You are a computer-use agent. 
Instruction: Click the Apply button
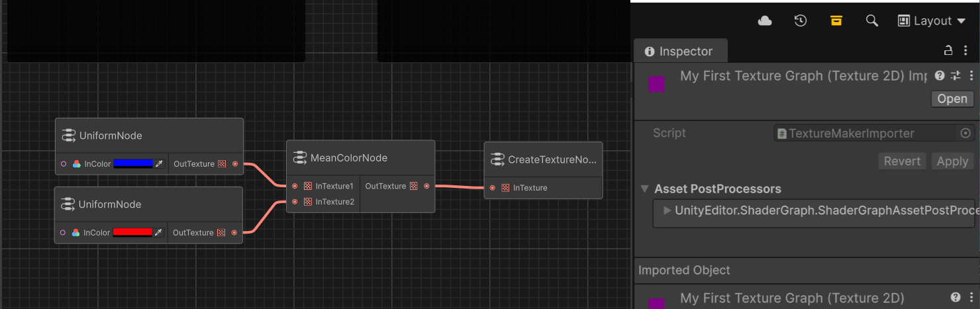tap(952, 161)
